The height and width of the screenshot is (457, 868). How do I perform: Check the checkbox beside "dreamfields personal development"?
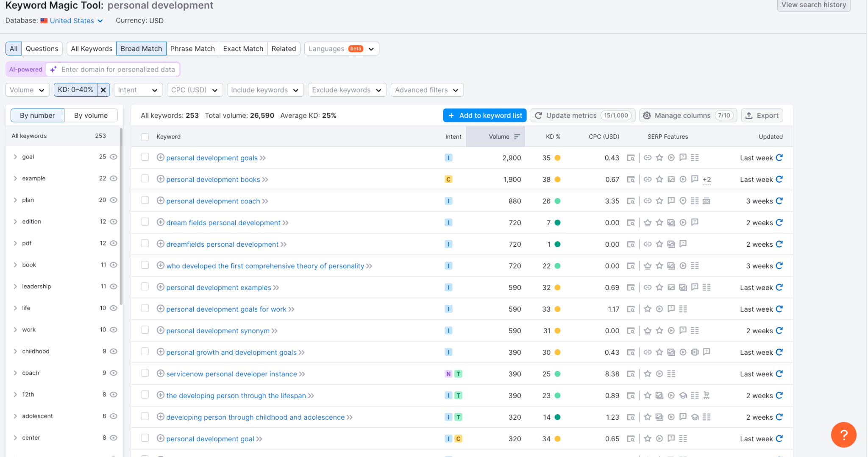pyautogui.click(x=145, y=244)
